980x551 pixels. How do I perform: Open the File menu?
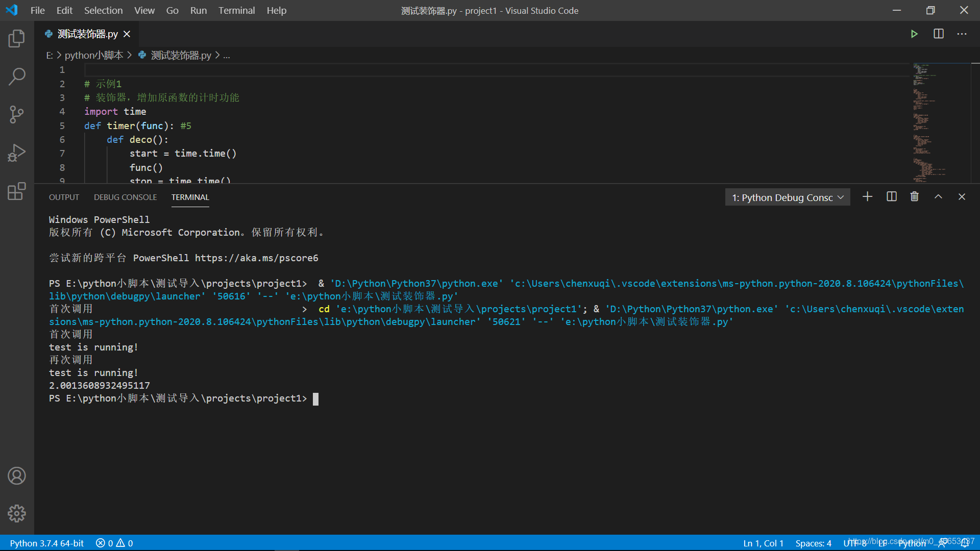click(x=37, y=10)
